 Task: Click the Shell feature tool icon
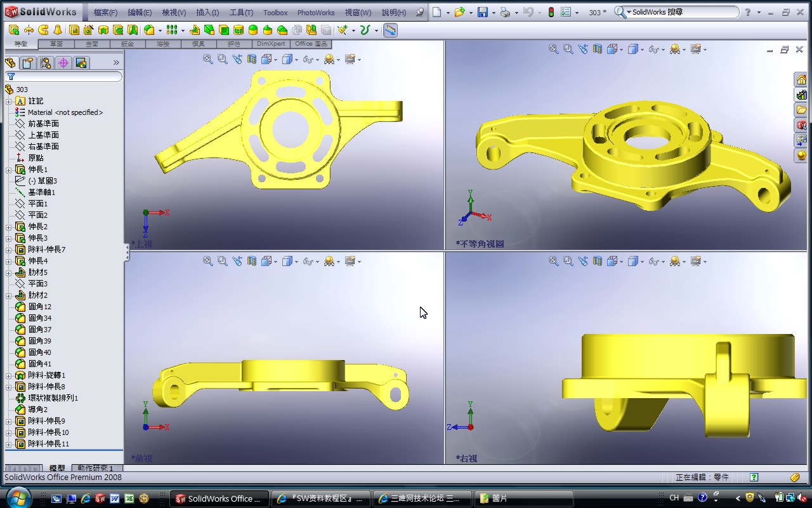pos(224,30)
